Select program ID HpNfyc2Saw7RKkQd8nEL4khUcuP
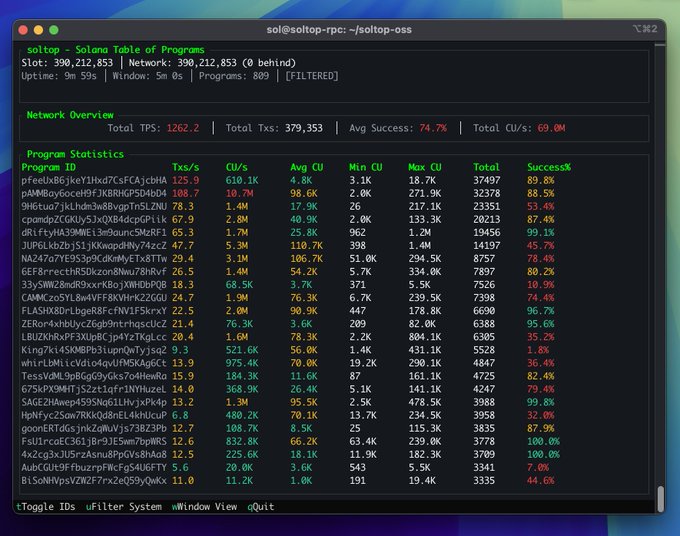Image resolution: width=680 pixels, height=536 pixels. click(94, 415)
